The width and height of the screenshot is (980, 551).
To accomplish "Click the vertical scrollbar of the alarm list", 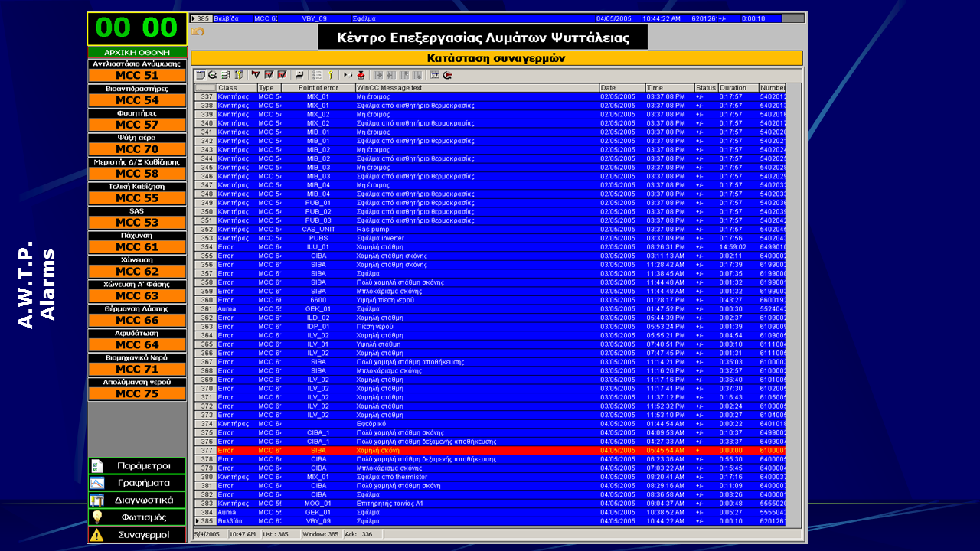I will coord(794,306).
